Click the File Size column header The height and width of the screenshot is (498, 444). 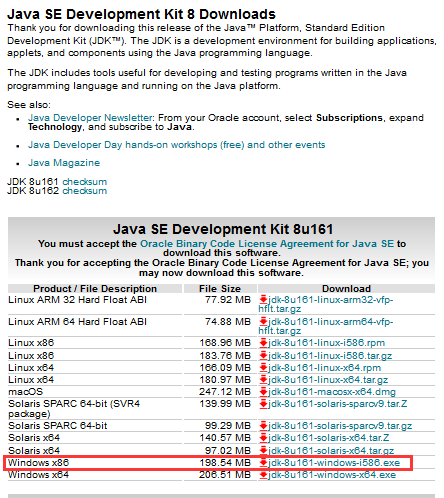click(x=220, y=288)
